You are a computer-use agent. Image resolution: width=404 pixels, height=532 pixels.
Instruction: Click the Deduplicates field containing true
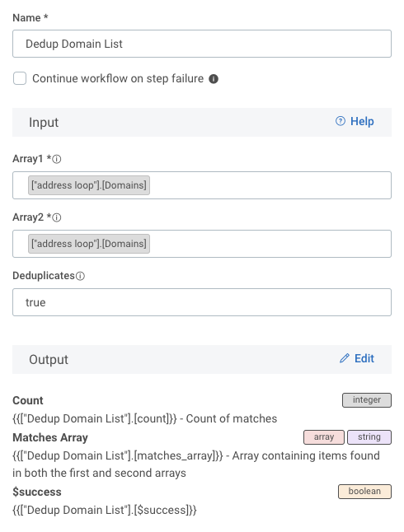point(202,302)
